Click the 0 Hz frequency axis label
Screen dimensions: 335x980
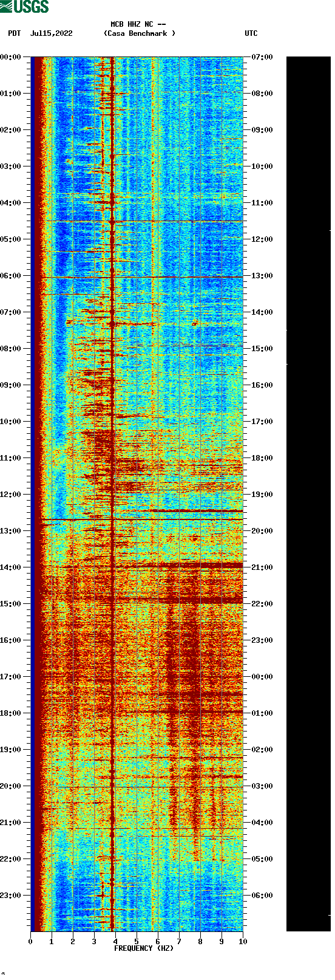coord(30,942)
